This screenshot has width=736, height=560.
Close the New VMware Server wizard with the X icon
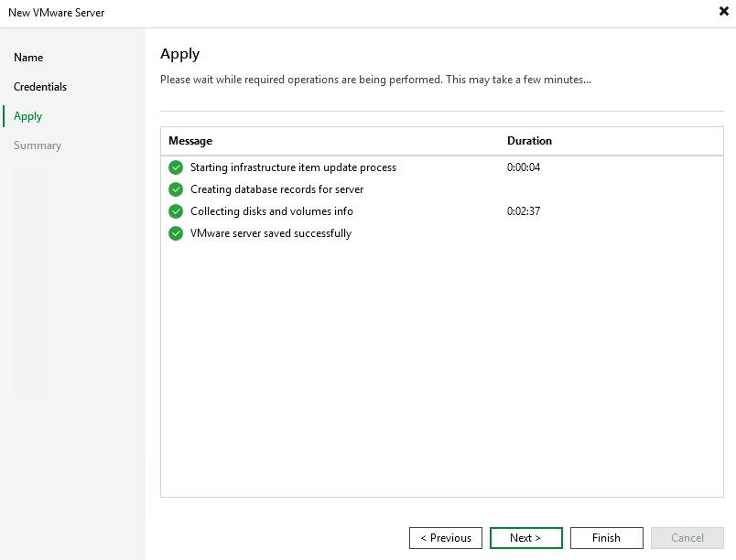point(722,12)
